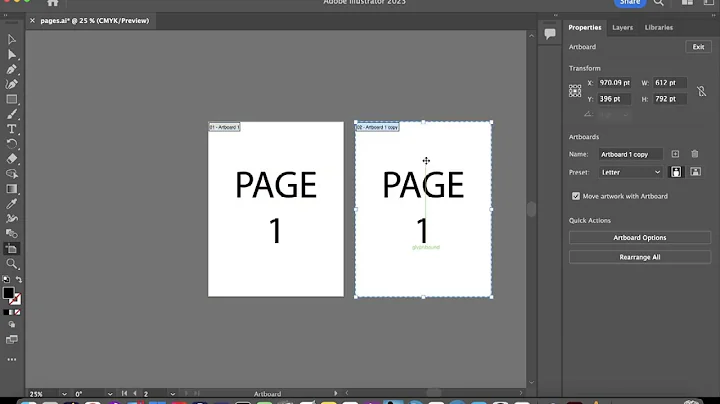Screen dimensions: 720x404
Task: Select the Blend tool
Action: tap(11, 233)
